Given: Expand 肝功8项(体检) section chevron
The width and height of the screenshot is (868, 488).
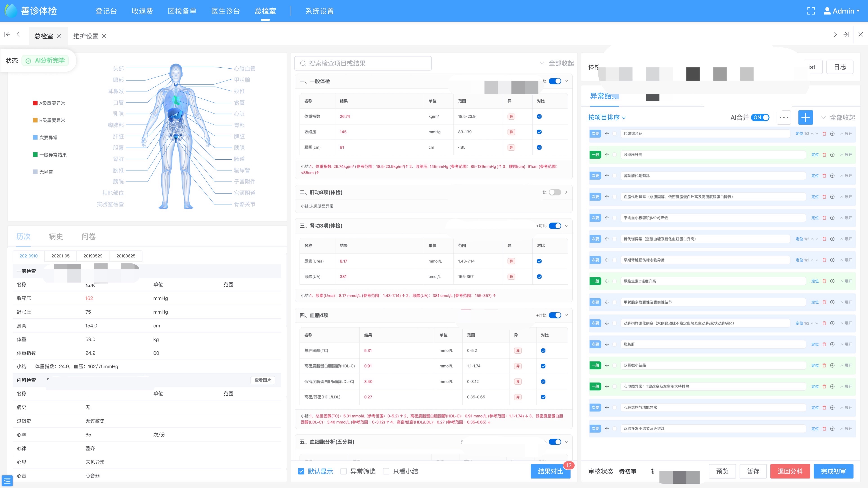Looking at the screenshot, I should tap(566, 192).
